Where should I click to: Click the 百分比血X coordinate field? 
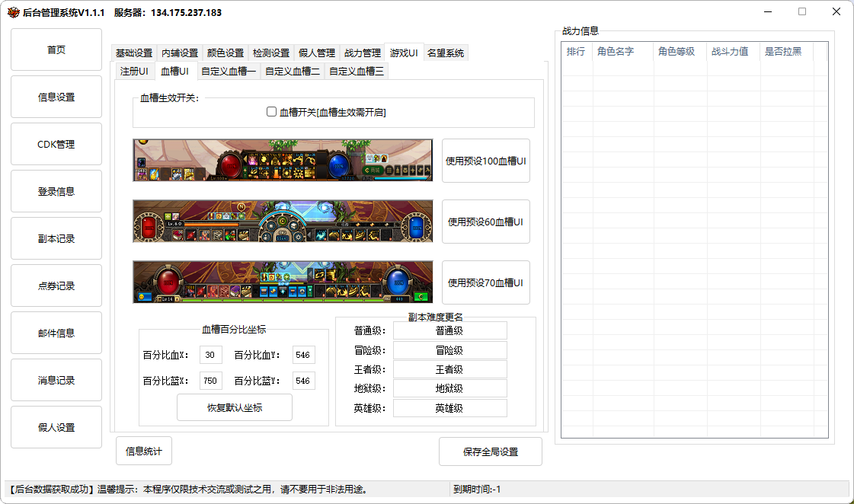click(210, 356)
